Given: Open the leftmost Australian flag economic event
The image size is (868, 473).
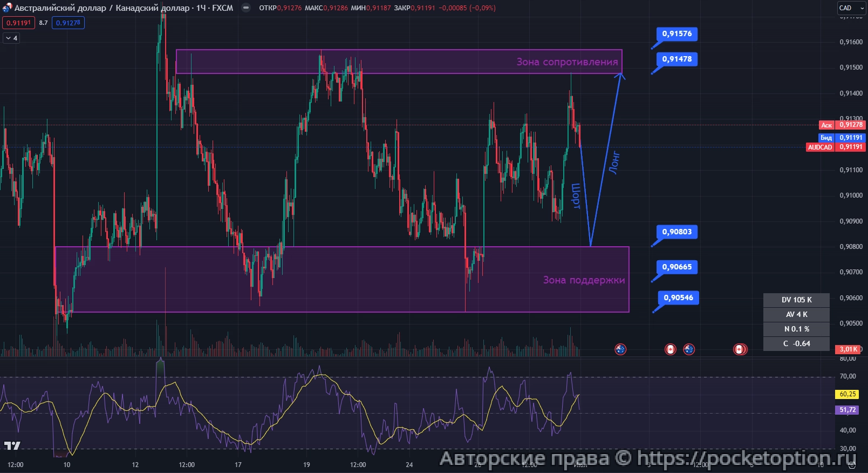Looking at the screenshot, I should coord(620,349).
